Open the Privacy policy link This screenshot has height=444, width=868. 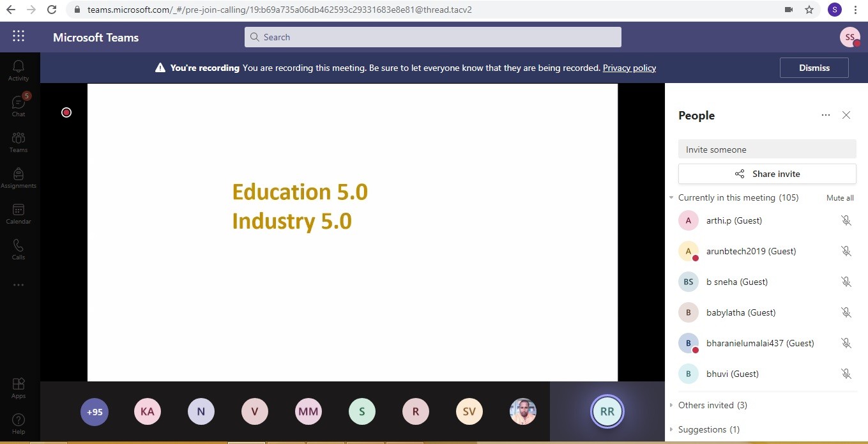(x=629, y=68)
